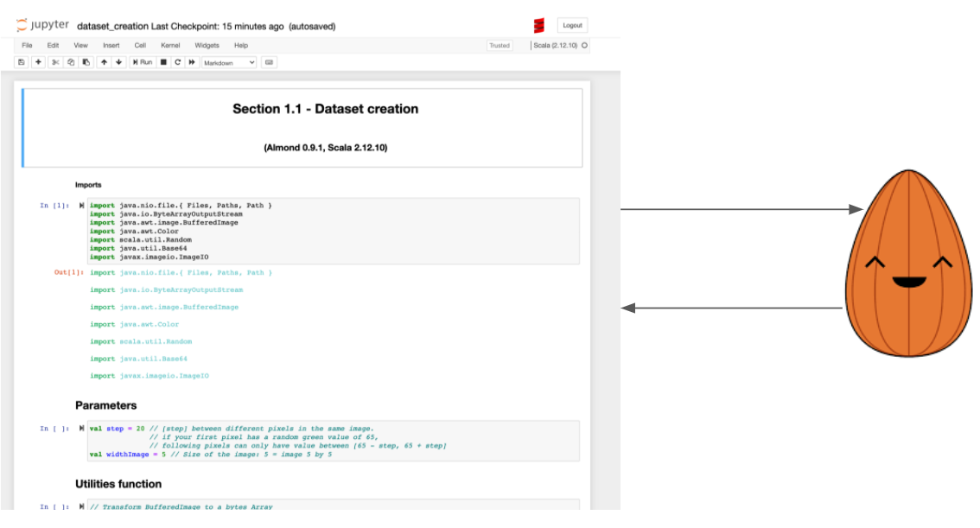This screenshot has height=528, width=980.
Task: Click the Transform BufferedImage to a bytes Array comment
Action: click(x=181, y=506)
